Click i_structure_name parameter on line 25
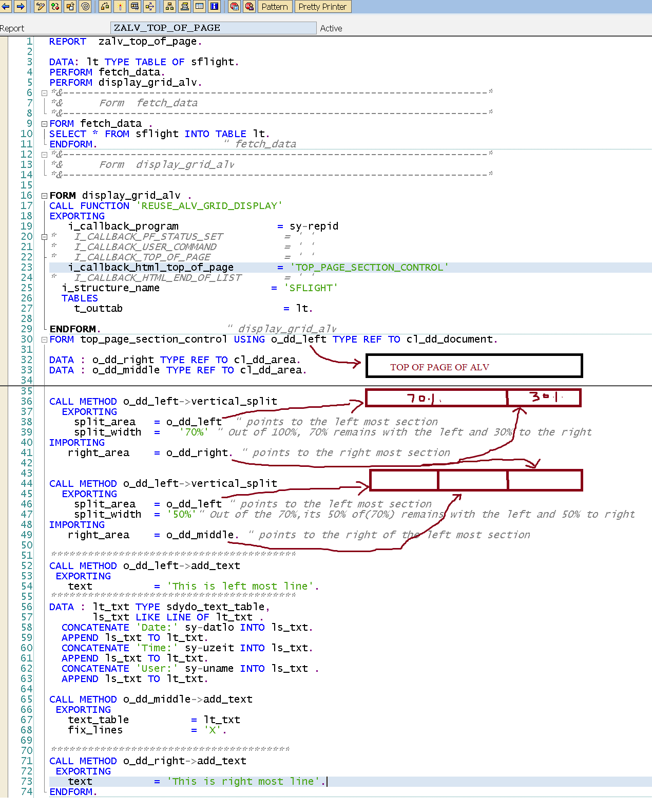The image size is (652, 812). 111,288
